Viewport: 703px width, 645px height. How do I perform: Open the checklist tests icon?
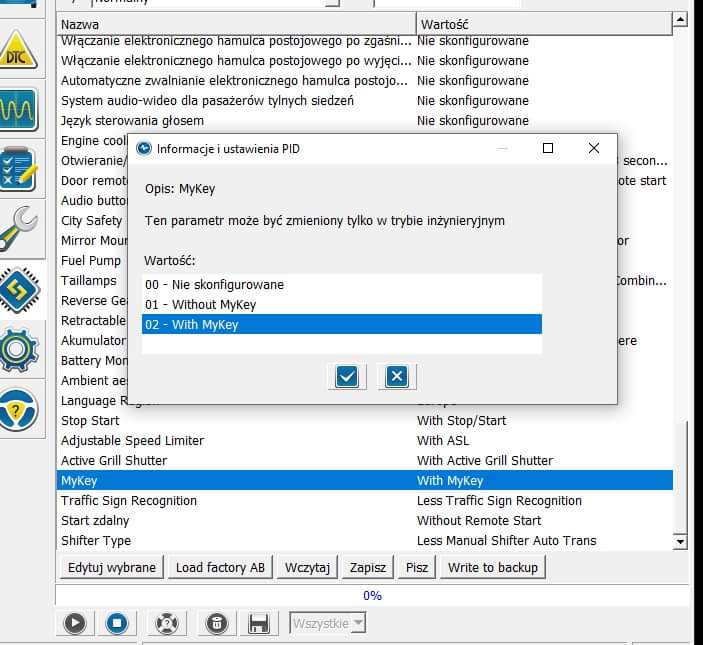click(x=18, y=169)
